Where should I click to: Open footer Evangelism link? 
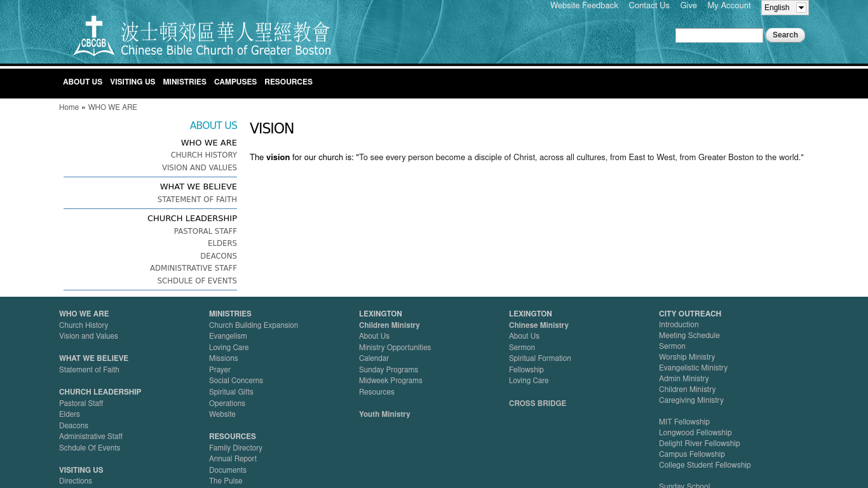coord(228,336)
